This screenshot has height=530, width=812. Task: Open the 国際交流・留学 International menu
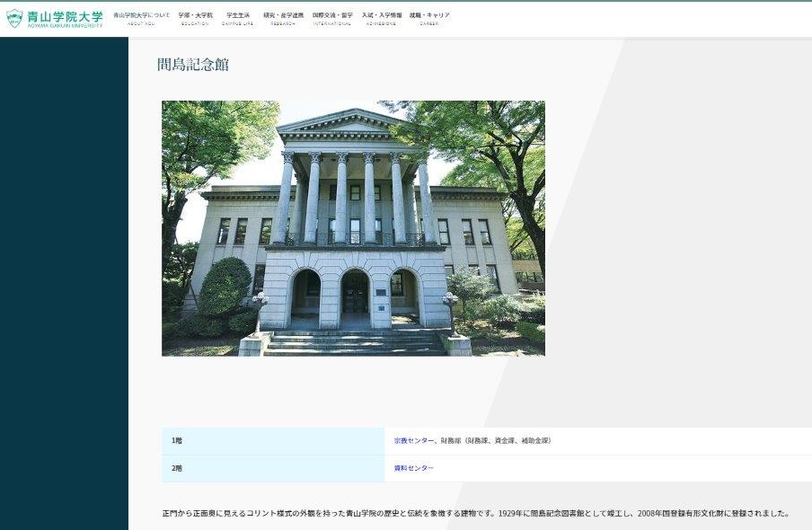(332, 18)
